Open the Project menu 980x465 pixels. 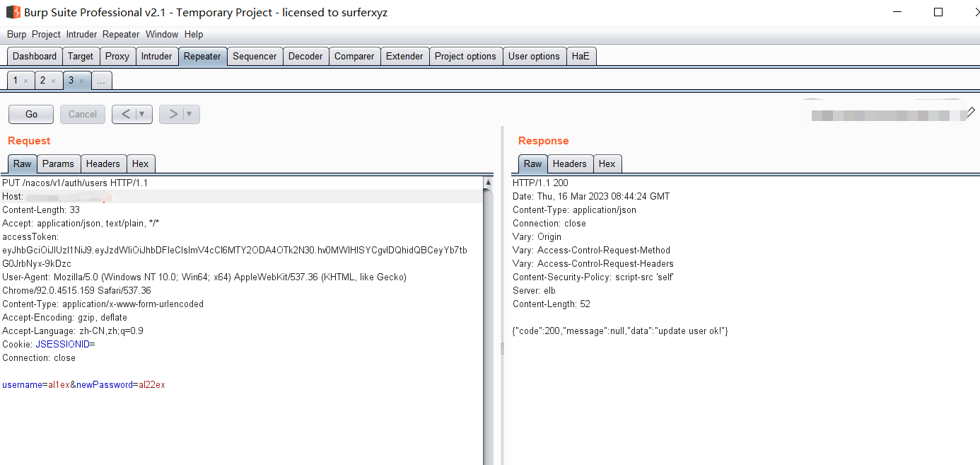tap(46, 34)
